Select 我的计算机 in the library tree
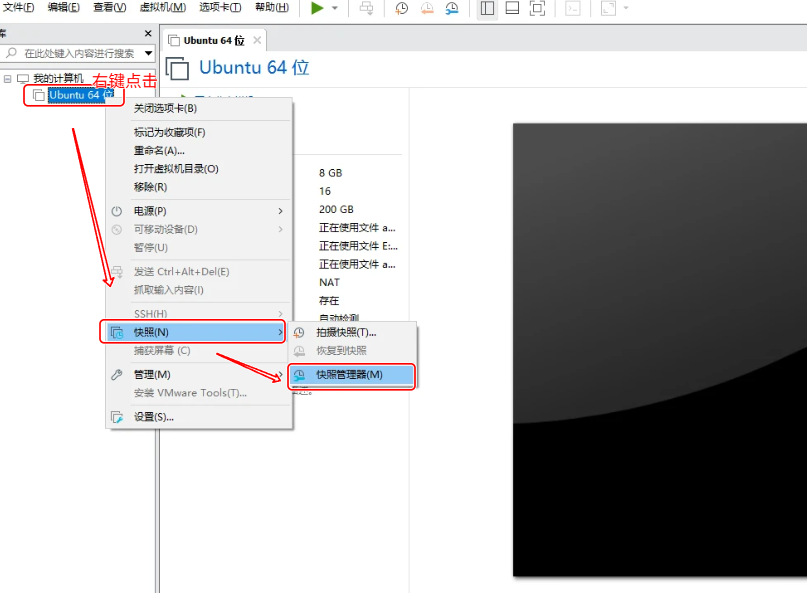This screenshot has height=593, width=807. tap(58, 78)
